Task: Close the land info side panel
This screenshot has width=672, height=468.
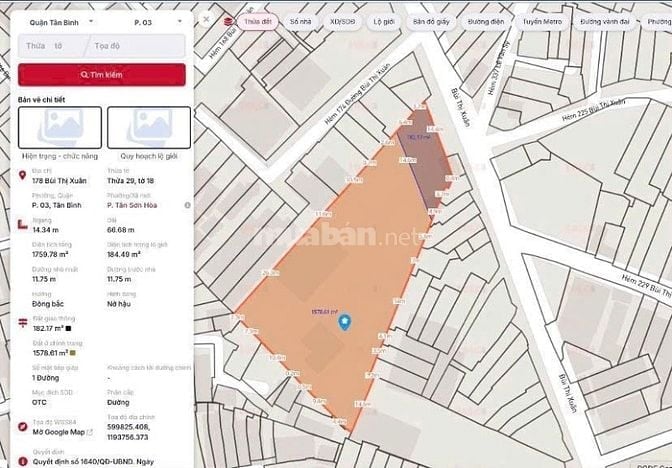Action: pos(205,19)
